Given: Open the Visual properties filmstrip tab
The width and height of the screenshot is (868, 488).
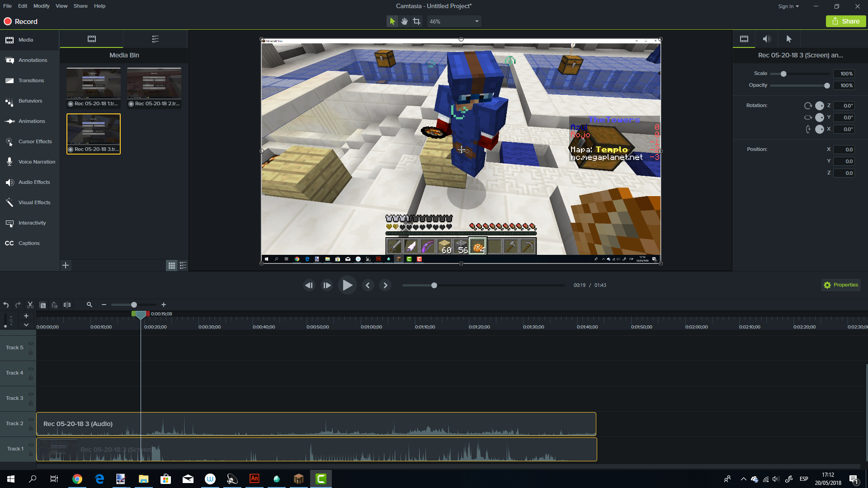Looking at the screenshot, I should 744,39.
